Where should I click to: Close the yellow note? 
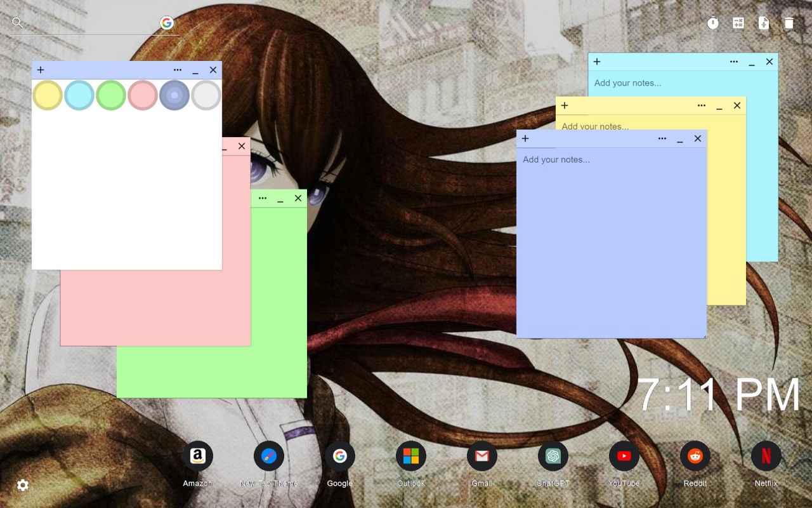[x=737, y=105]
